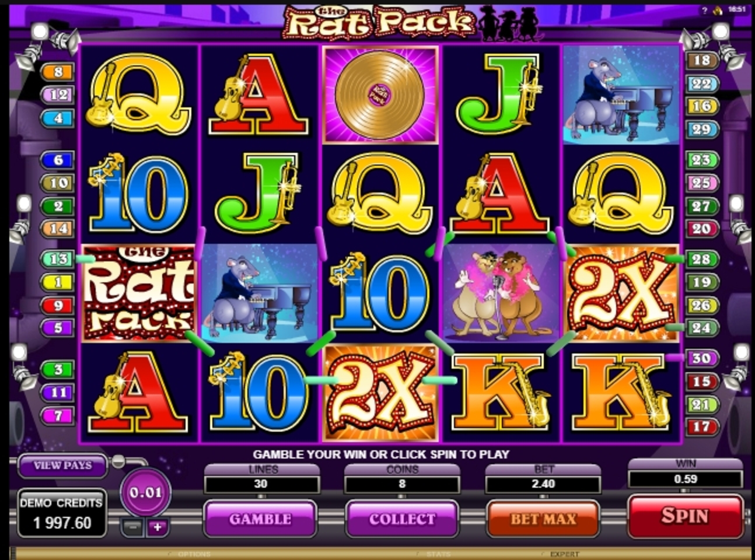Click the Bet Max button
The width and height of the screenshot is (755, 560).
543,519
